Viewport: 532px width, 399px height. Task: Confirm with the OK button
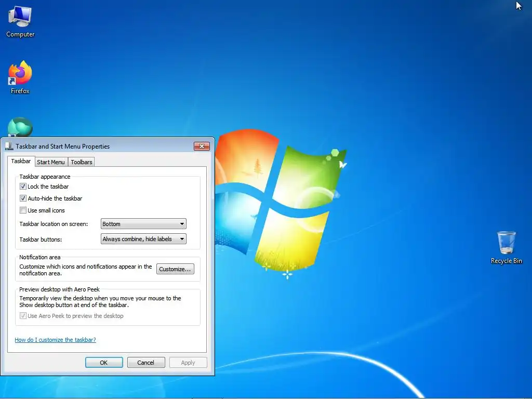tap(104, 362)
